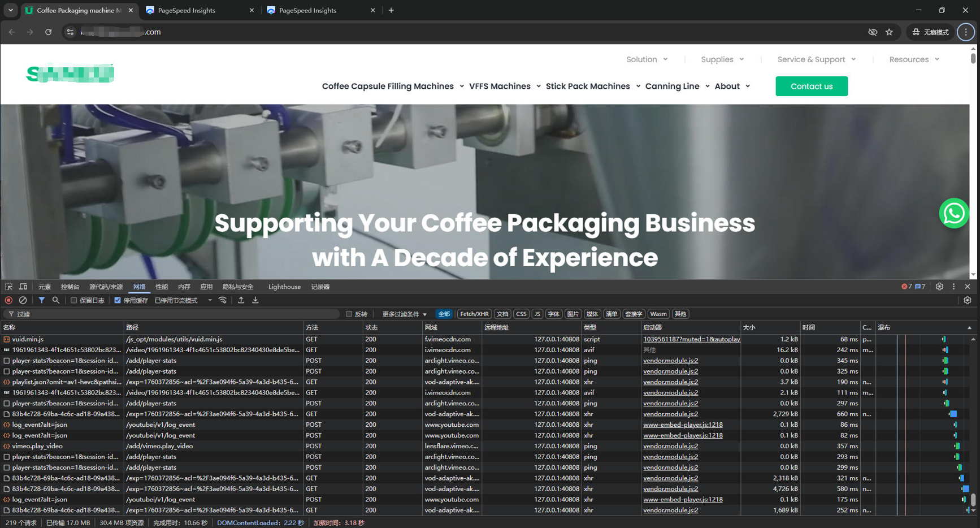
Task: Open the network conditions wifi icon
Action: (x=223, y=300)
